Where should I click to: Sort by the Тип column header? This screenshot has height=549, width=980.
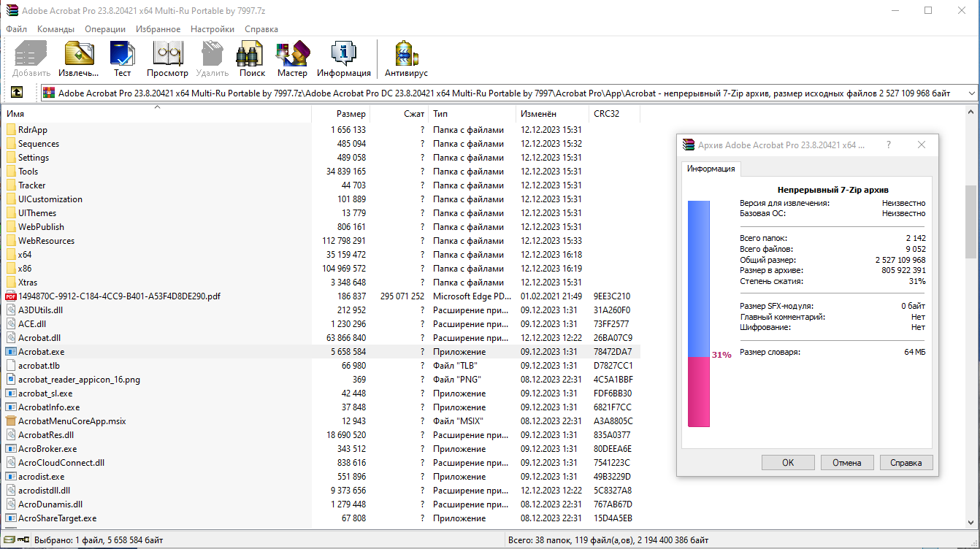(x=472, y=114)
